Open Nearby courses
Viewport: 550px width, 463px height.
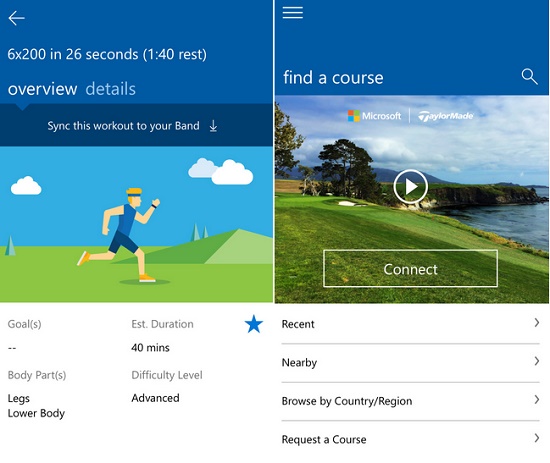[x=410, y=363]
